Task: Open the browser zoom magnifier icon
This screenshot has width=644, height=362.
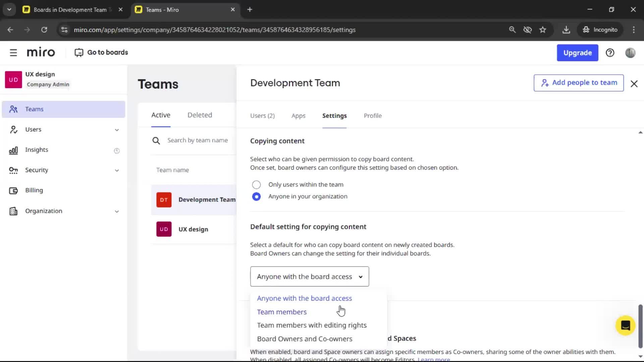Action: tap(512, 30)
